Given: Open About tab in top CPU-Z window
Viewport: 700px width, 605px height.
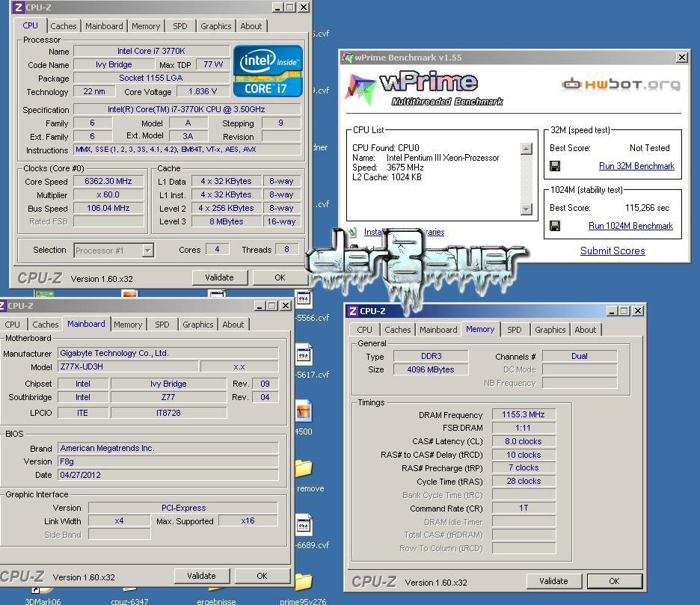Looking at the screenshot, I should [x=251, y=26].
